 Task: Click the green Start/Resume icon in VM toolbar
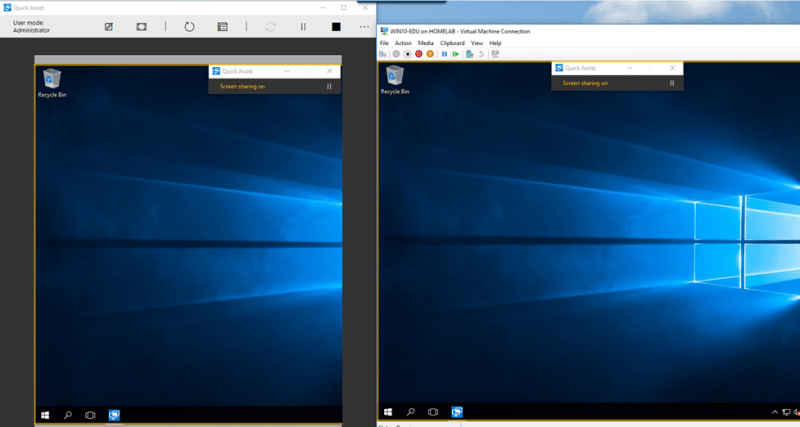click(x=456, y=54)
